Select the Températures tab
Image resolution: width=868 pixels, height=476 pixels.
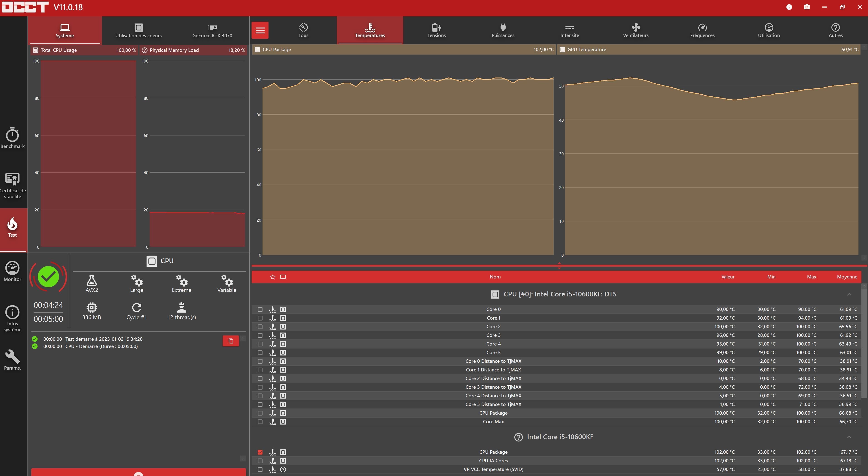click(370, 30)
